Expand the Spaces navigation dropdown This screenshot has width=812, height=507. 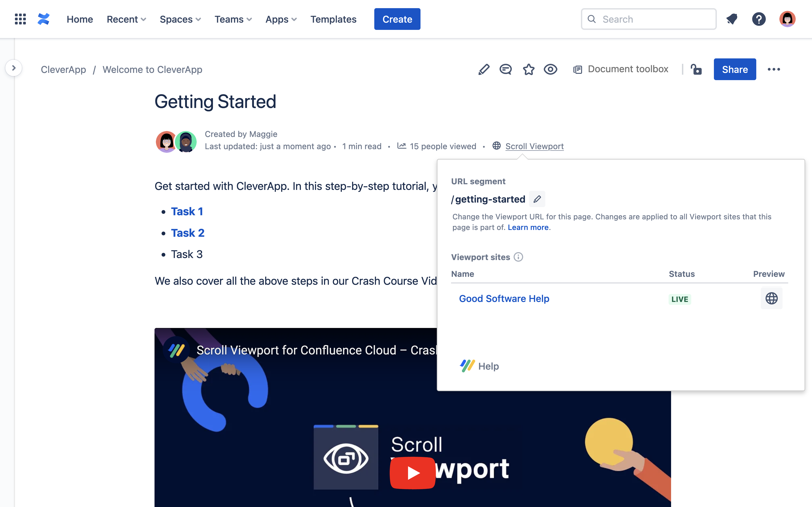point(180,19)
